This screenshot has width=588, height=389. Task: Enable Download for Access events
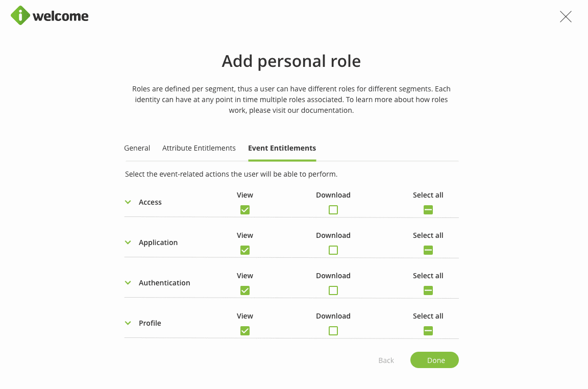click(333, 210)
